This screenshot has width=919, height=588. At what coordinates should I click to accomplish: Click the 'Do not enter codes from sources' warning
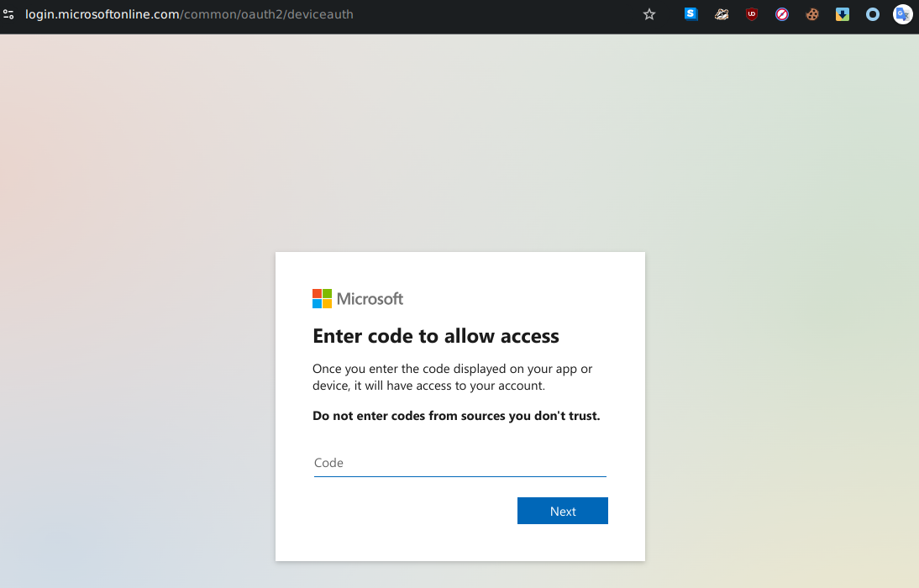pos(457,416)
